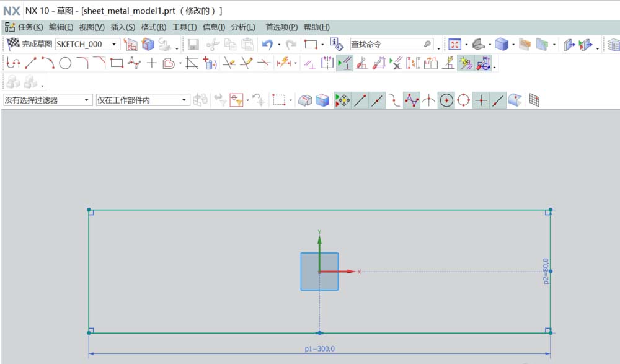The height and width of the screenshot is (364, 620).
Task: Select the Rectangle sketch tool
Action: pos(117,63)
